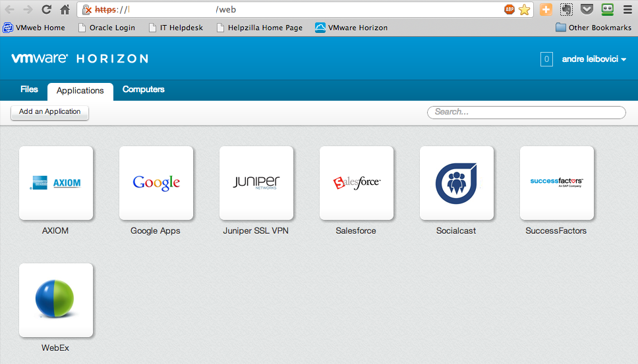The width and height of the screenshot is (638, 364).
Task: Open the VMweb Home bookmark
Action: pos(34,28)
